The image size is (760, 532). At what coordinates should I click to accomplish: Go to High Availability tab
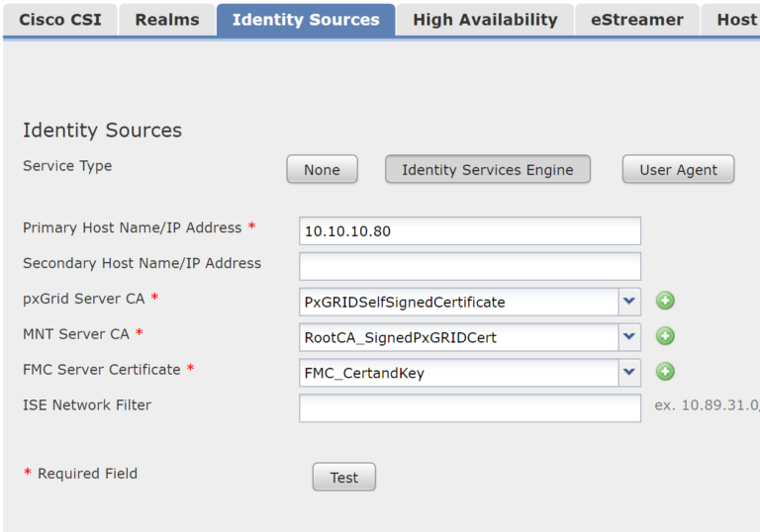coord(485,20)
